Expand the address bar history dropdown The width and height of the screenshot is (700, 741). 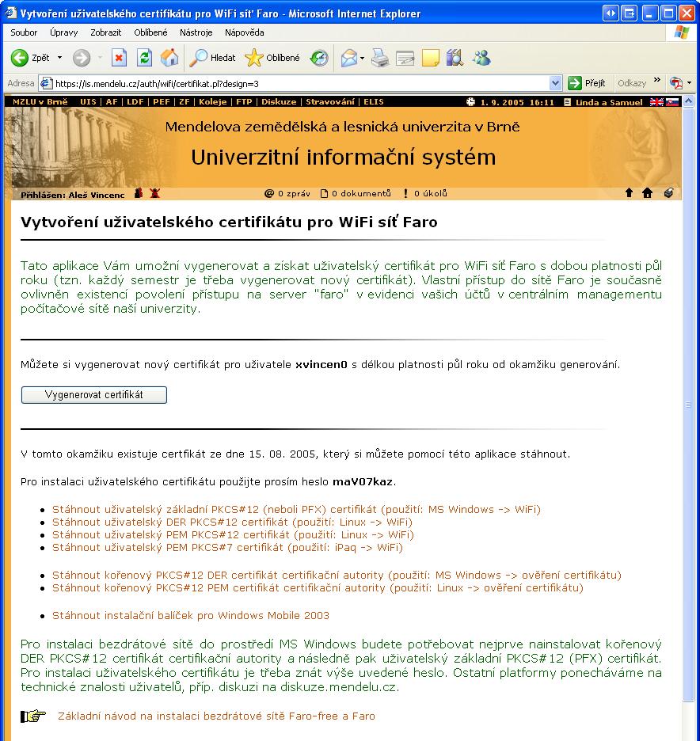pos(556,84)
